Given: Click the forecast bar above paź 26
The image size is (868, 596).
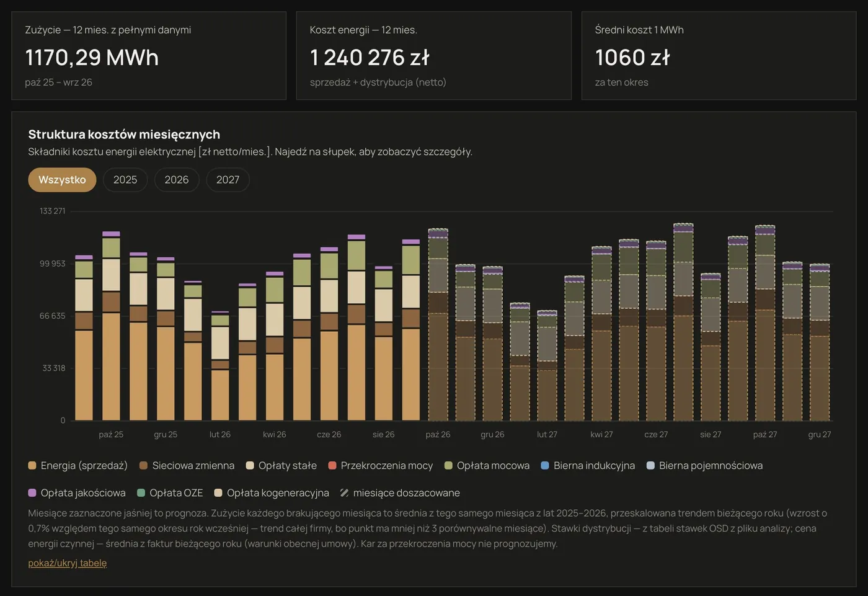Looking at the screenshot, I should click(438, 324).
